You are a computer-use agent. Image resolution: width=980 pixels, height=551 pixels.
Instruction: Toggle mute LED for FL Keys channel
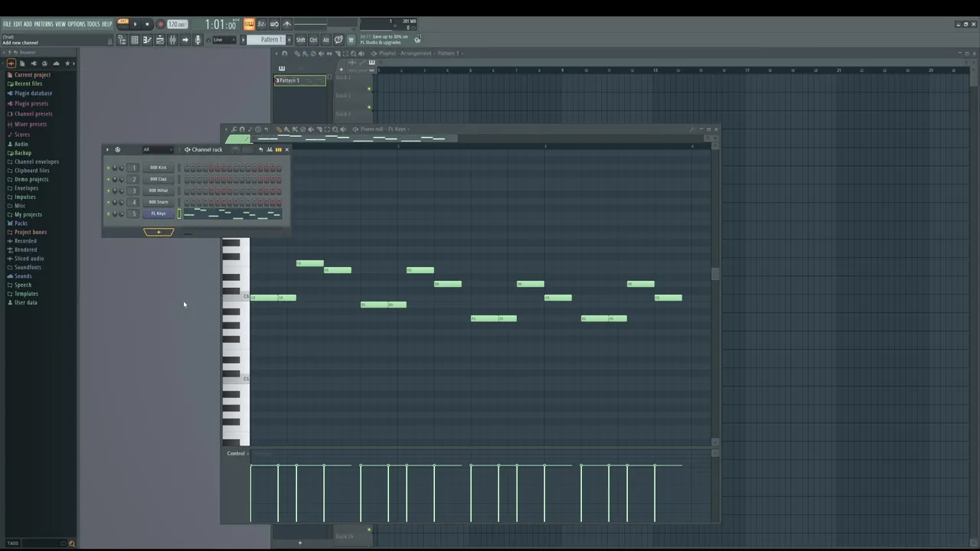[x=108, y=214]
